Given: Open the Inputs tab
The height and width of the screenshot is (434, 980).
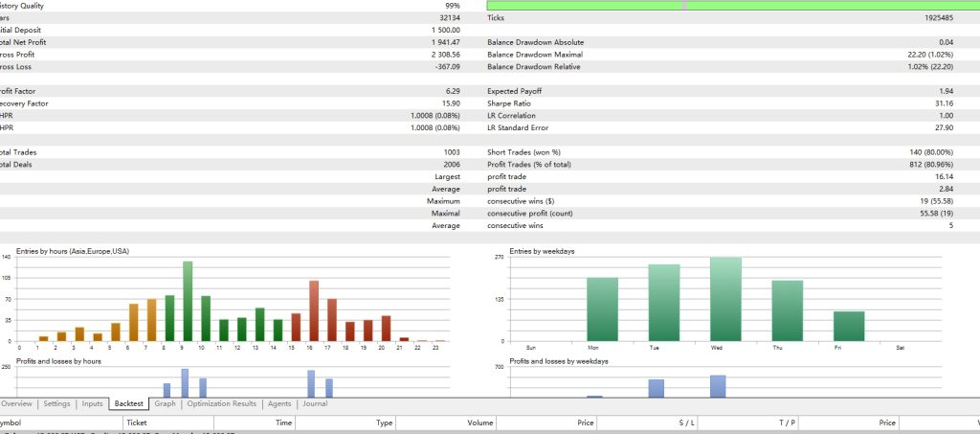Looking at the screenshot, I should [x=93, y=404].
